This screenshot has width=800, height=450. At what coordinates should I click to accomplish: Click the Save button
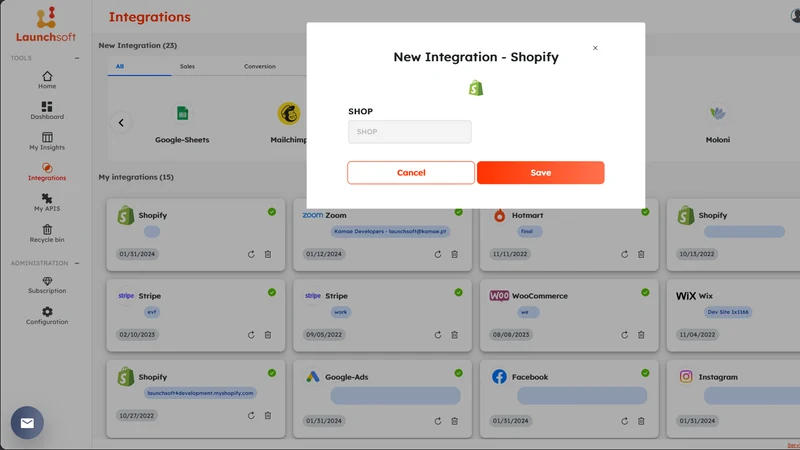[540, 172]
